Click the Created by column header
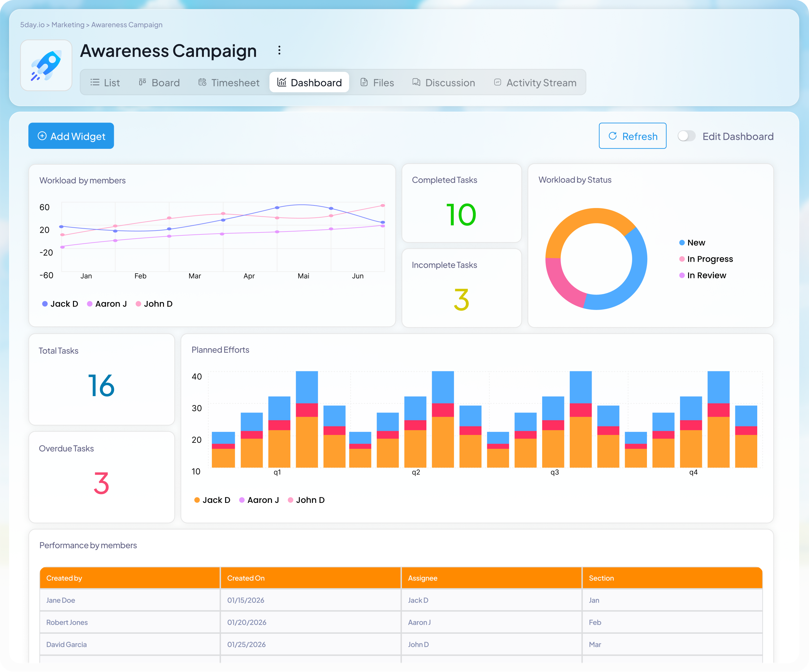Image resolution: width=809 pixels, height=672 pixels. click(x=130, y=578)
